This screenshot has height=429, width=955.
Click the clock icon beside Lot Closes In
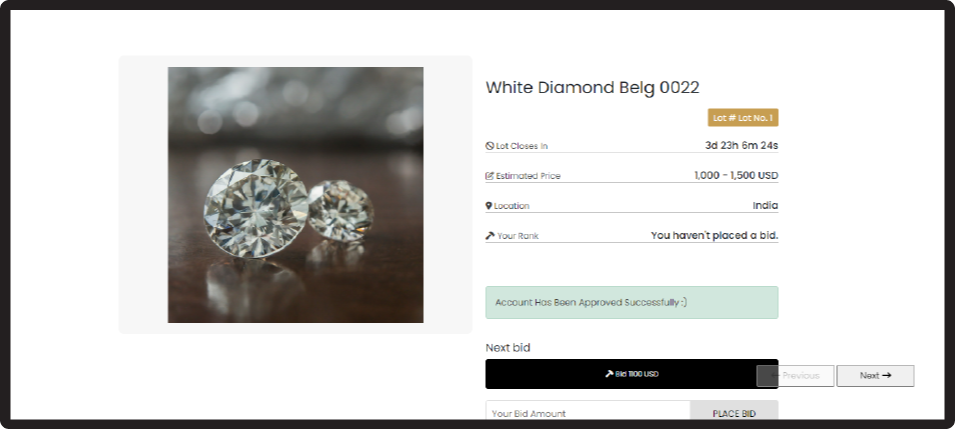click(490, 146)
